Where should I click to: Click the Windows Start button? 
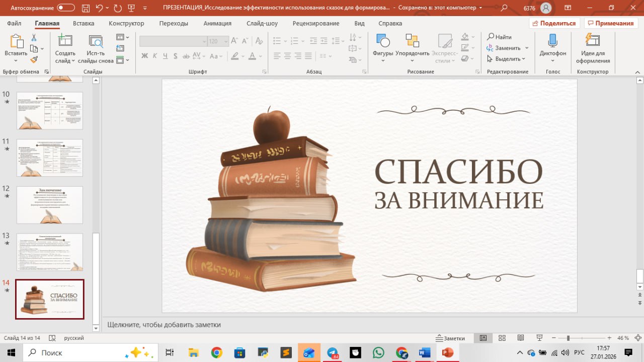click(11, 352)
